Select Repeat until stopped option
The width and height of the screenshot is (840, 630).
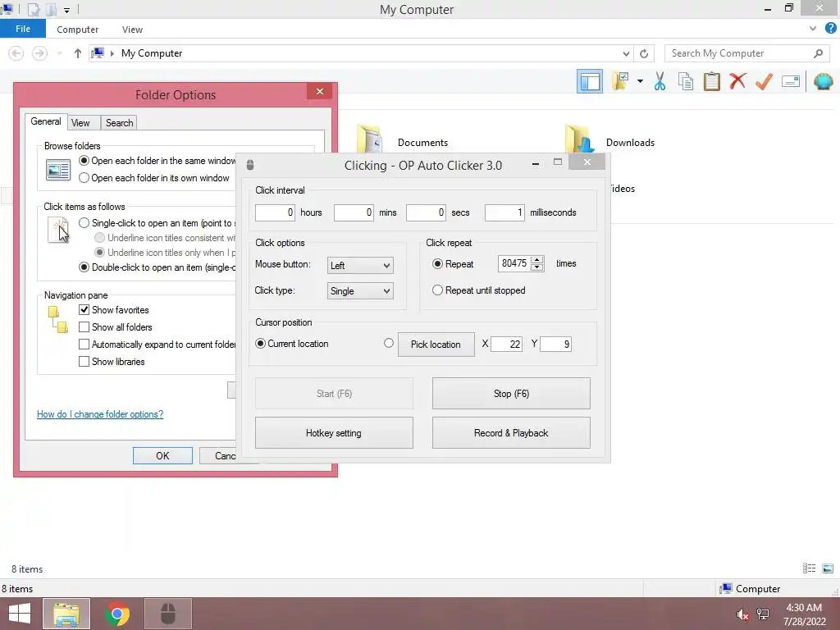pos(437,290)
